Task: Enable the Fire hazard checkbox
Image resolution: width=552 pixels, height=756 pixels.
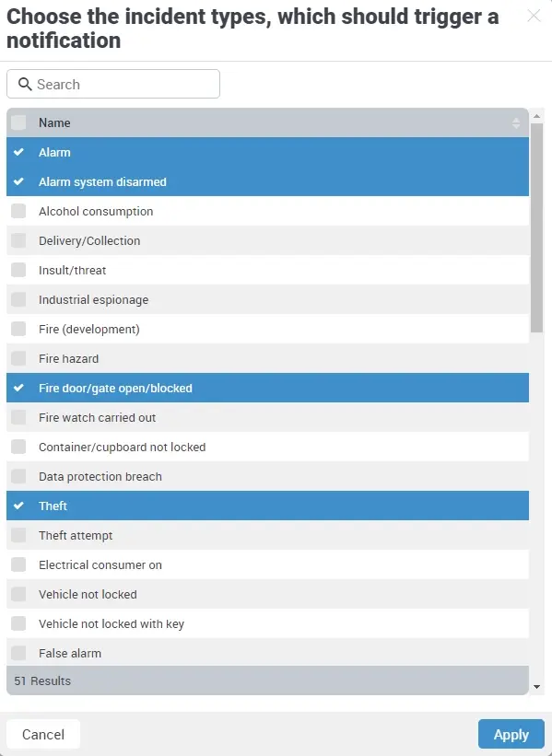Action: click(x=18, y=358)
